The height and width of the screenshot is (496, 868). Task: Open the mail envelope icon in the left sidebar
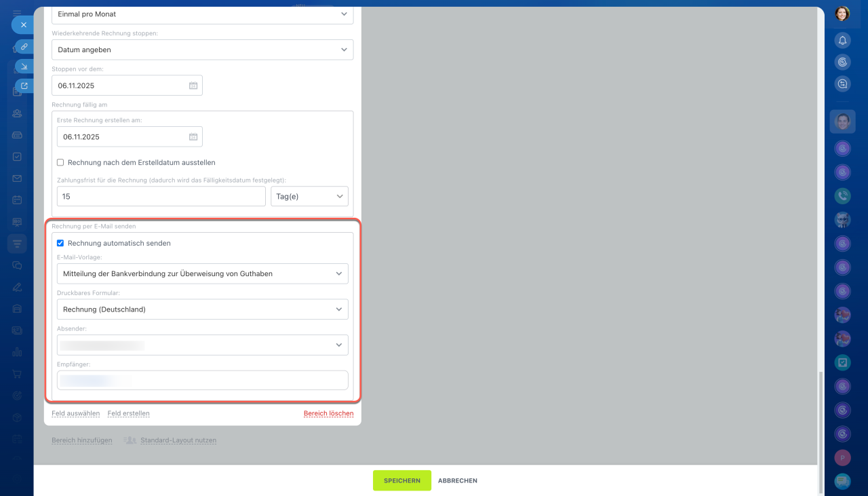click(x=17, y=178)
